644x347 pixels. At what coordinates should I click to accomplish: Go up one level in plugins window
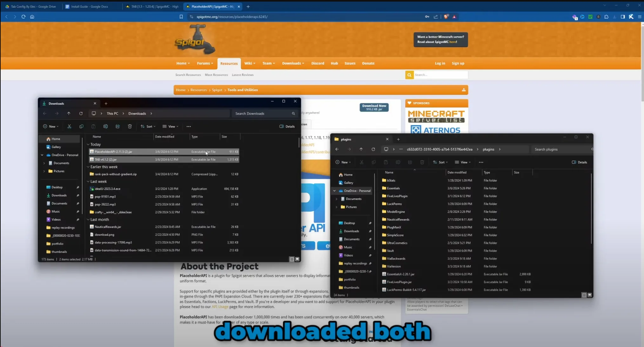361,149
